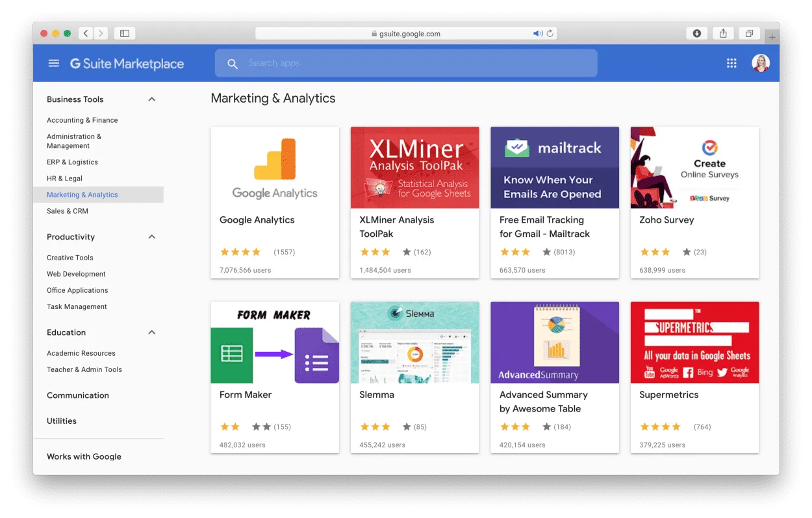812x518 pixels.
Task: Click the search magnifier icon
Action: [x=233, y=64]
